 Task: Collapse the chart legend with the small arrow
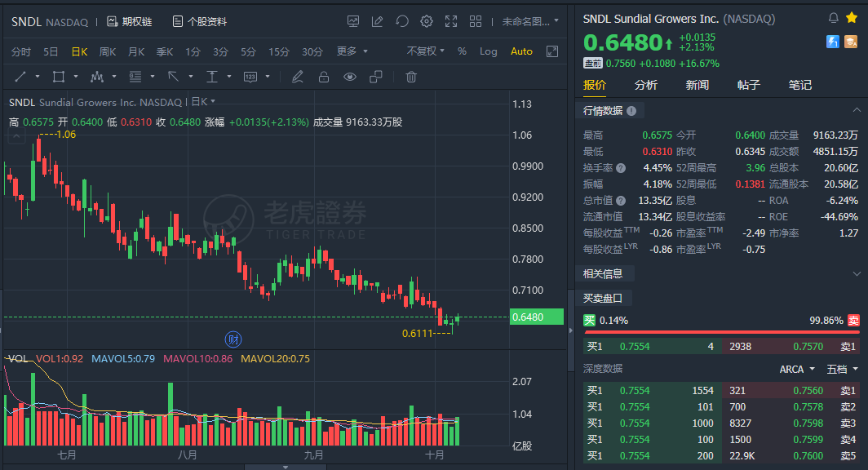(x=16, y=135)
